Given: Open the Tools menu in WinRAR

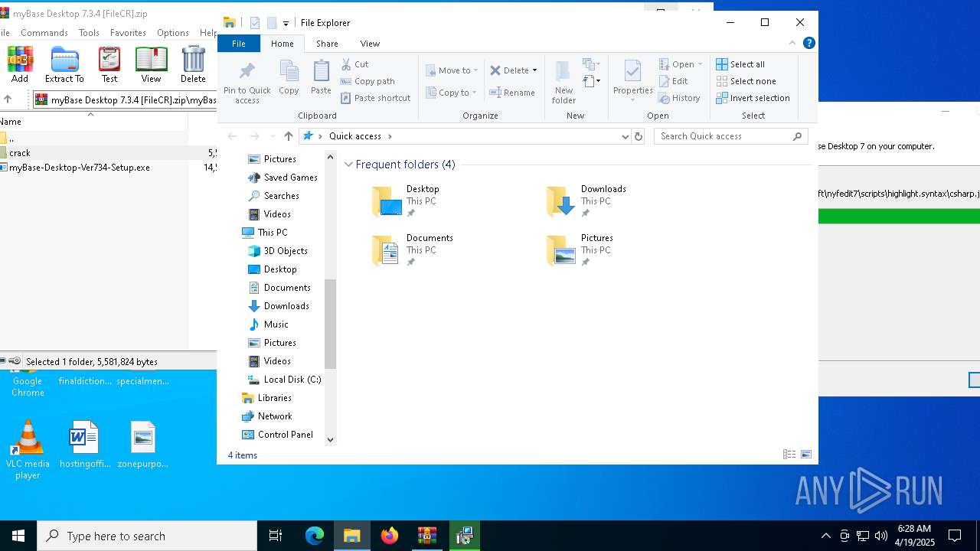Looking at the screenshot, I should point(89,33).
